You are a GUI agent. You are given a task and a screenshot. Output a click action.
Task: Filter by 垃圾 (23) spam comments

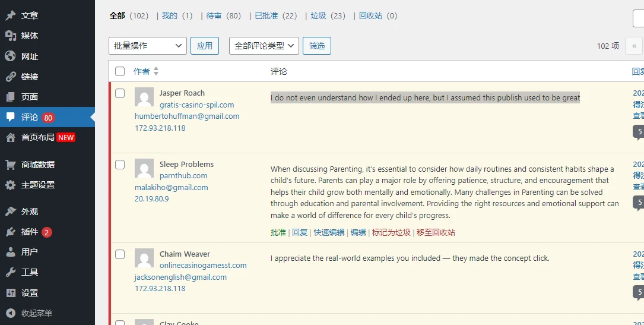(x=328, y=15)
